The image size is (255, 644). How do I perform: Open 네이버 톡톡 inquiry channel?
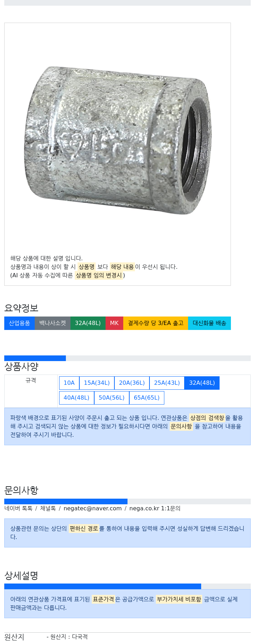[x=18, y=508]
